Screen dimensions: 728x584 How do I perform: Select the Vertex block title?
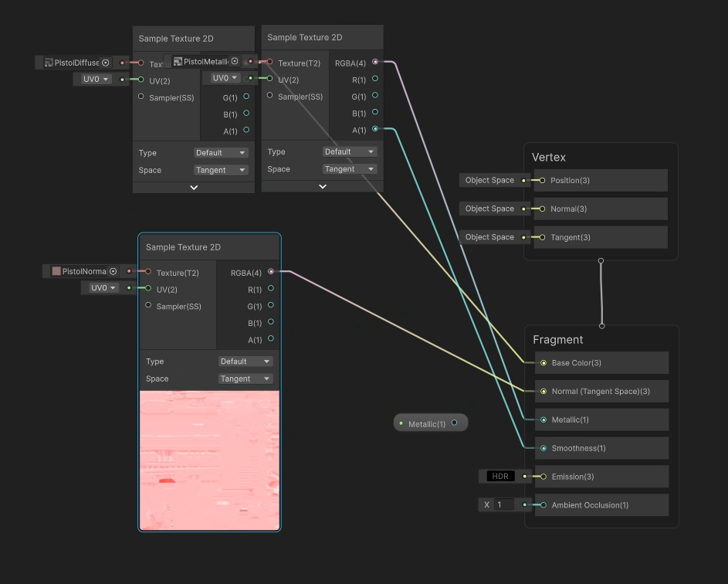coord(549,157)
